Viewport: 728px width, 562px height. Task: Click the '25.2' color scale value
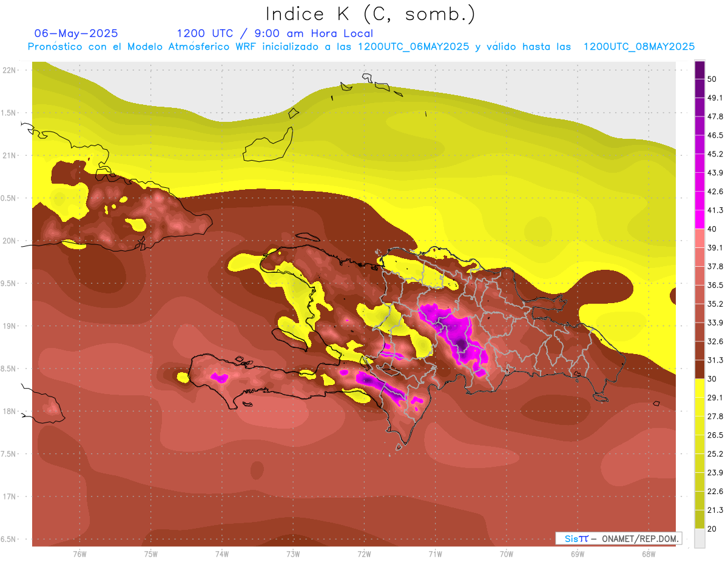[715, 453]
